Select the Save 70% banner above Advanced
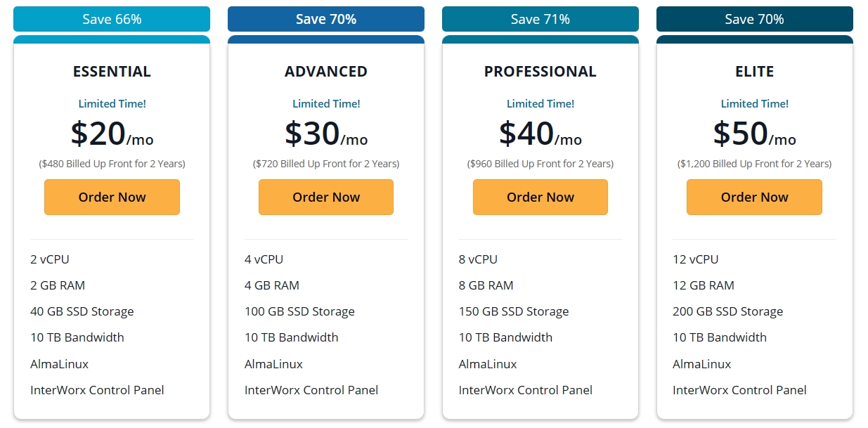 [x=326, y=19]
